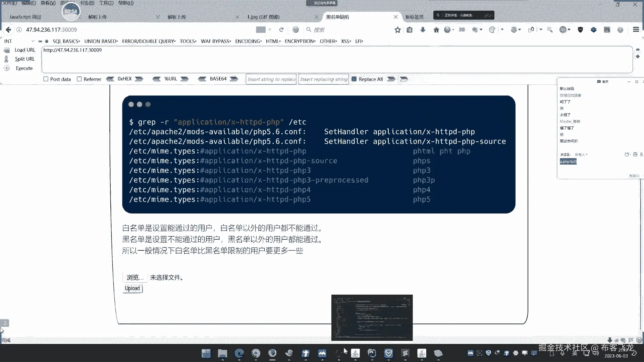Reload the current page
The height and width of the screenshot is (362, 644).
coord(281,30)
